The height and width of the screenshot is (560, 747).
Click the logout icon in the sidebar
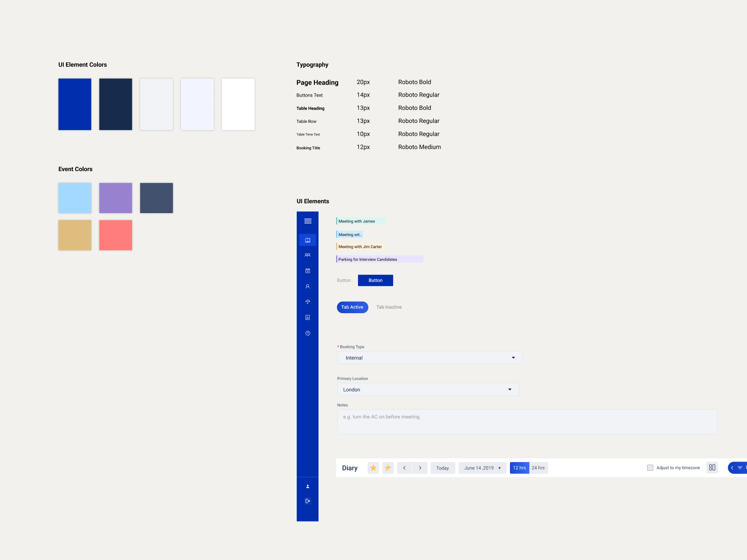pyautogui.click(x=308, y=501)
